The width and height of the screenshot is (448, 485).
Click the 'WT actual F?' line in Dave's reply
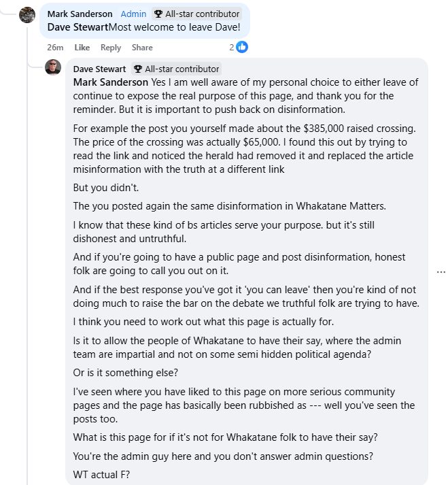tap(102, 474)
